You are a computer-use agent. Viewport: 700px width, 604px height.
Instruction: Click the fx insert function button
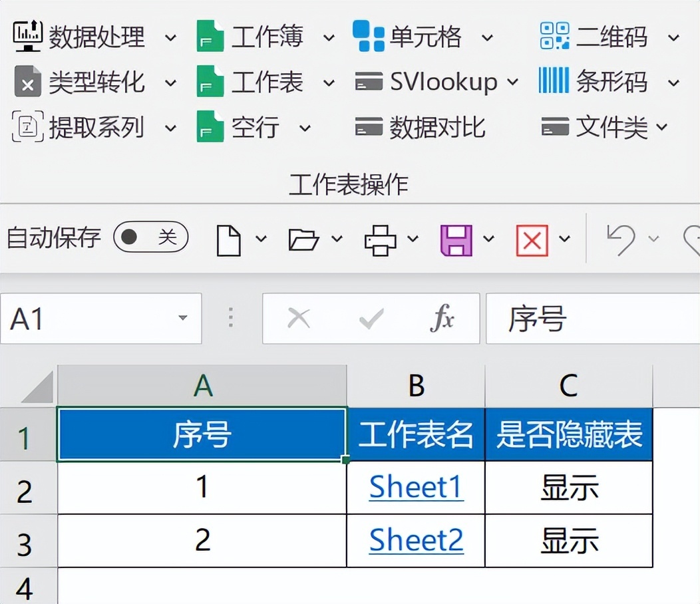pos(442,319)
